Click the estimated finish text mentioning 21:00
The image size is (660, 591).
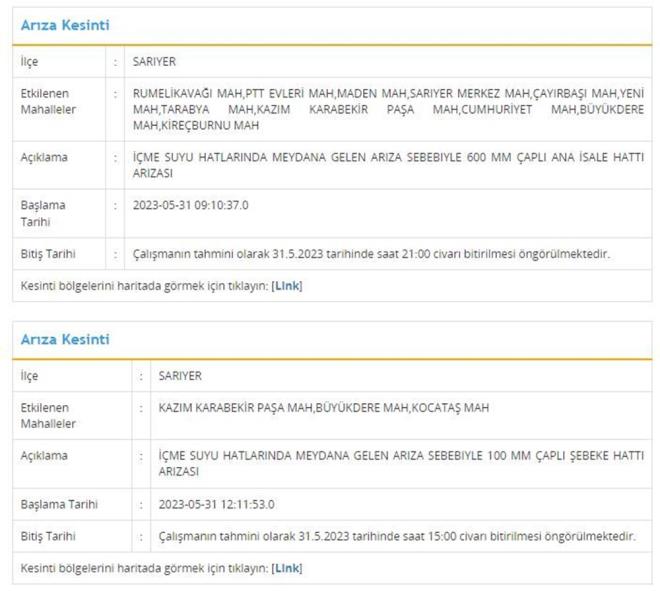(x=371, y=254)
